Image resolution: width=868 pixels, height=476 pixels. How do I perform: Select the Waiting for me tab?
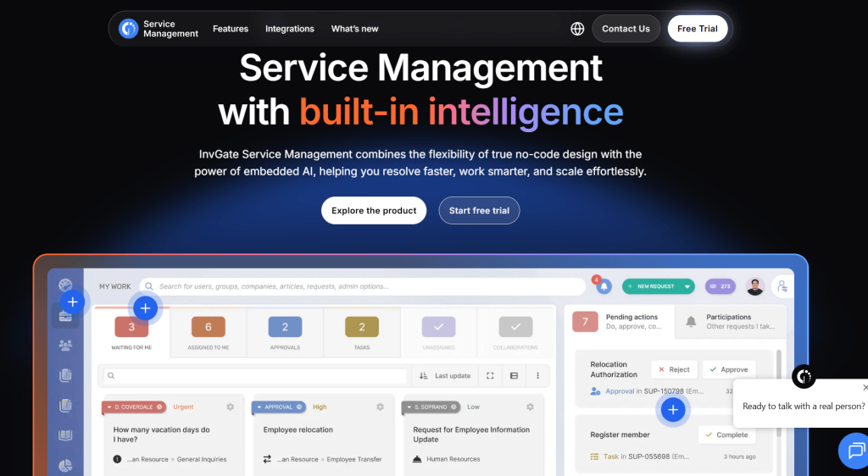point(131,333)
